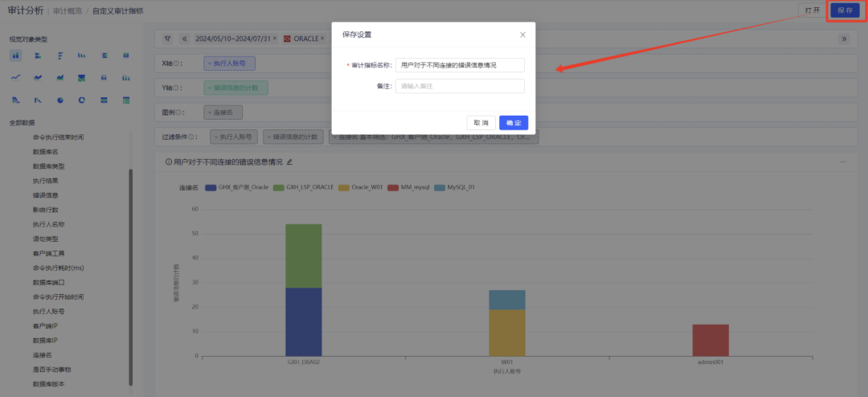Viewport: 868px width, 397px height.
Task: Confirm saving with the 确定 button
Action: (x=514, y=123)
